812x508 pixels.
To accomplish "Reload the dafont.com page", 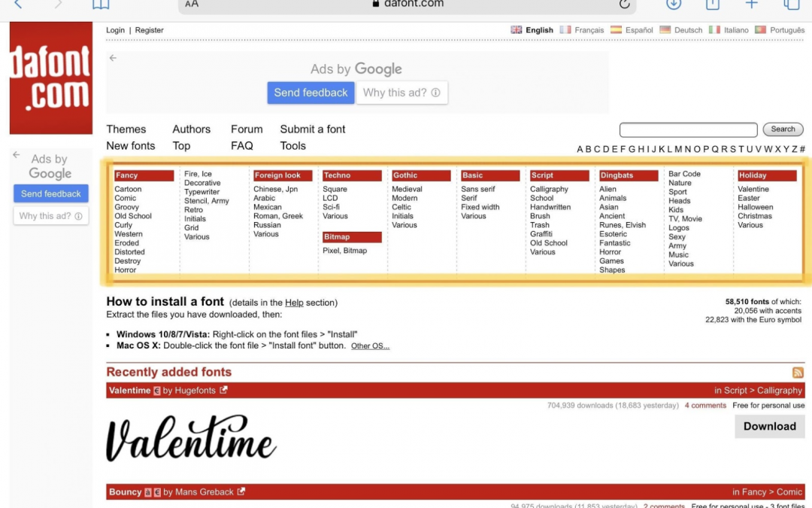I will (624, 4).
